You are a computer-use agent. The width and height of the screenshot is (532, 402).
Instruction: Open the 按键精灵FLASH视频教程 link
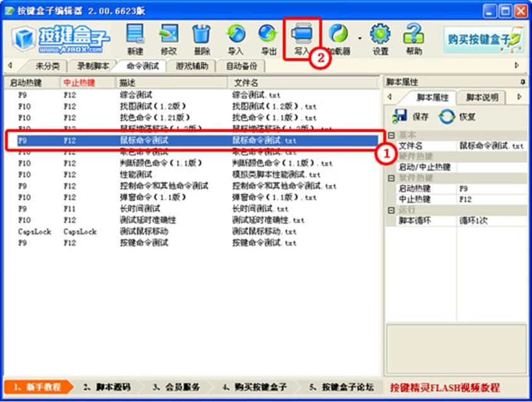click(x=445, y=388)
